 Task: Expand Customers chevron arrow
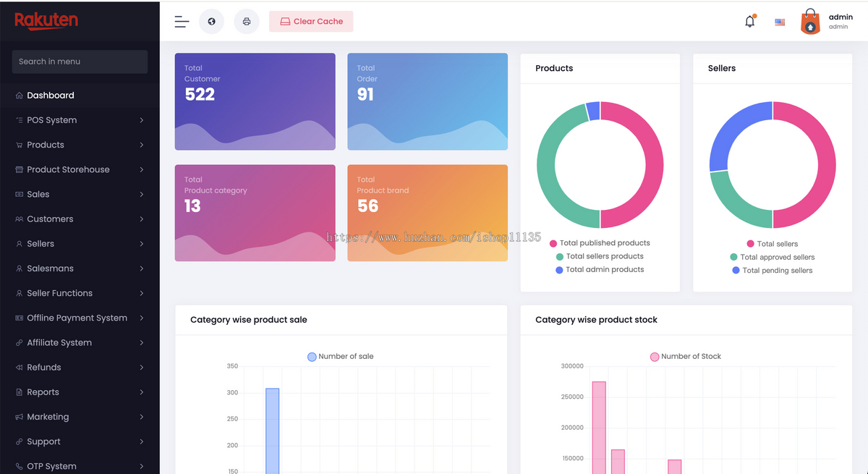(141, 219)
